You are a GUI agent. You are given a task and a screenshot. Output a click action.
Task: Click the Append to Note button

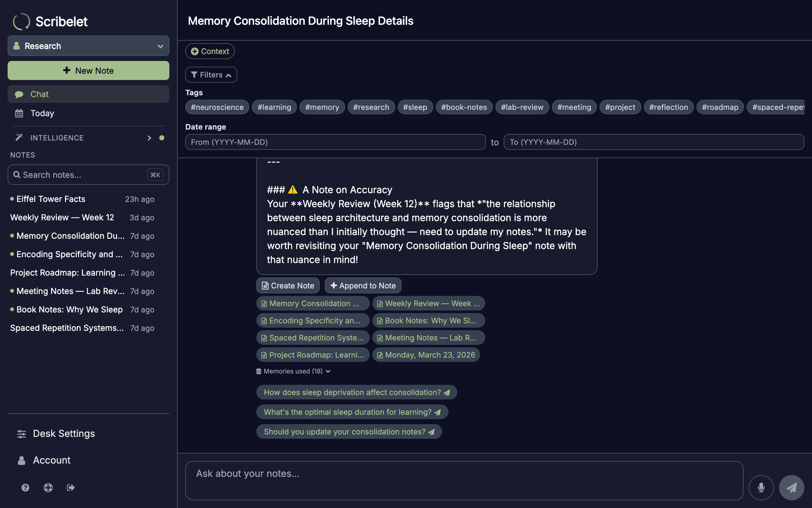[x=363, y=285]
